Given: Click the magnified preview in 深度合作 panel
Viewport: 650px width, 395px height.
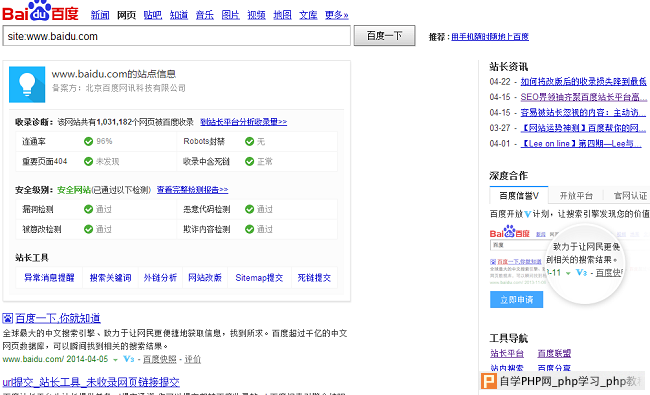Looking at the screenshot, I should pyautogui.click(x=585, y=263).
